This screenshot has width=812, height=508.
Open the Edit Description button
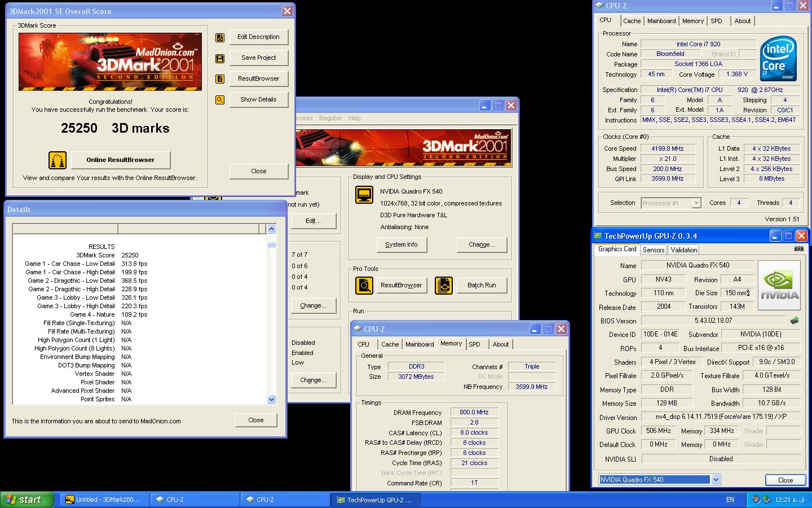pos(259,37)
